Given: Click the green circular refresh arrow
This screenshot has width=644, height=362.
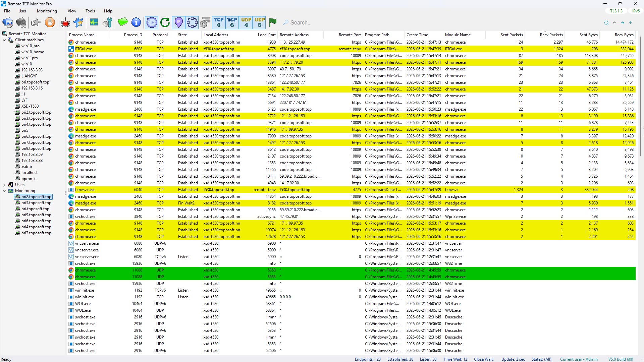Looking at the screenshot, I should 165,22.
